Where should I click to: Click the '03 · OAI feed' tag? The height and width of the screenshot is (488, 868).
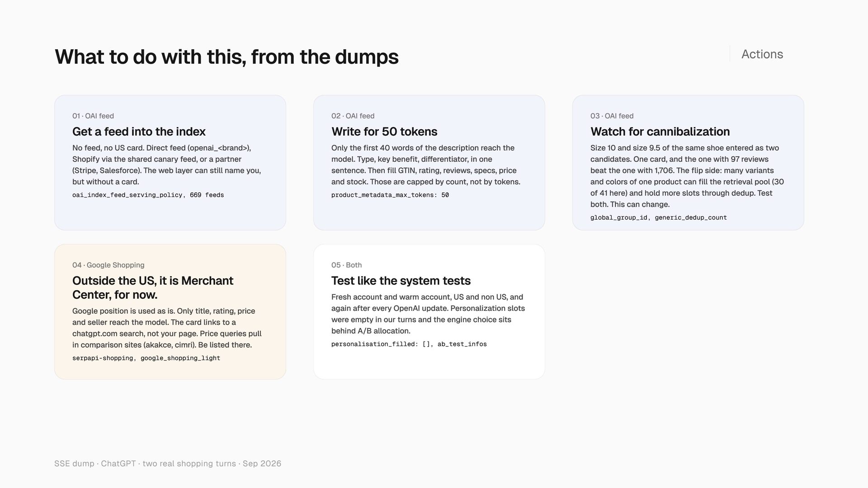coord(612,116)
